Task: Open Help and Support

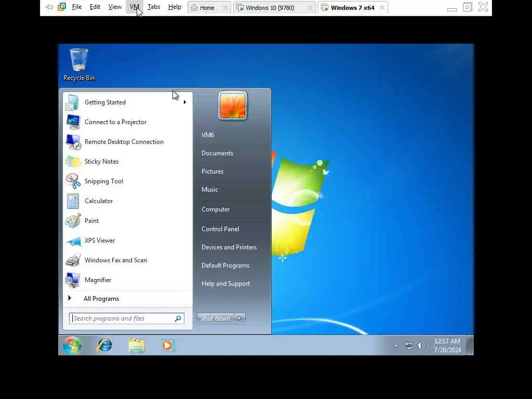Action: pyautogui.click(x=225, y=284)
